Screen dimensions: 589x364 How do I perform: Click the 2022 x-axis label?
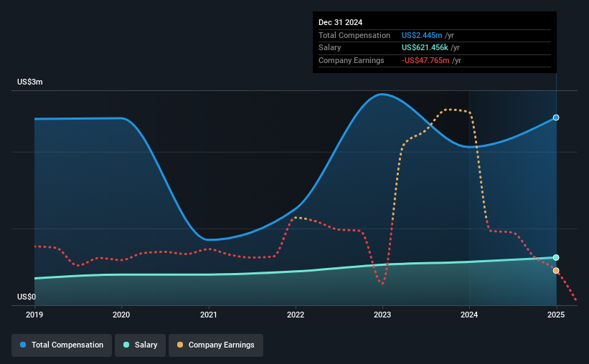tap(296, 315)
